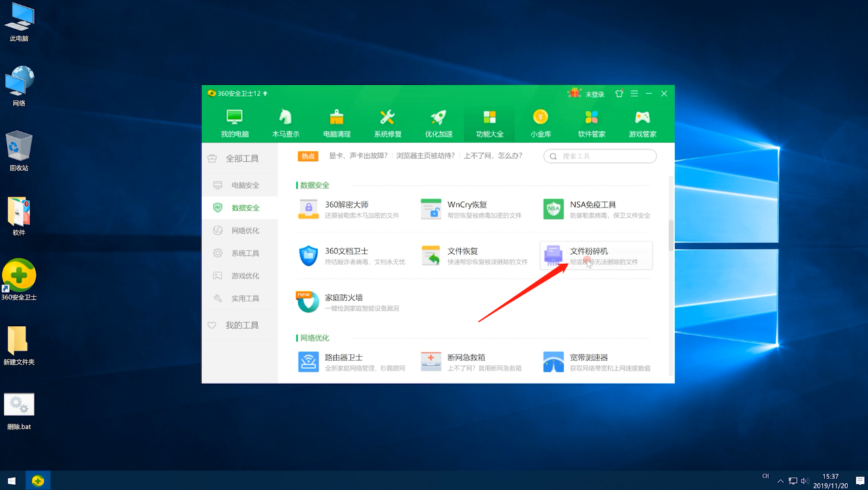Image resolution: width=868 pixels, height=490 pixels.
Task: Open WnCry恢复 tool icon
Action: (x=431, y=209)
